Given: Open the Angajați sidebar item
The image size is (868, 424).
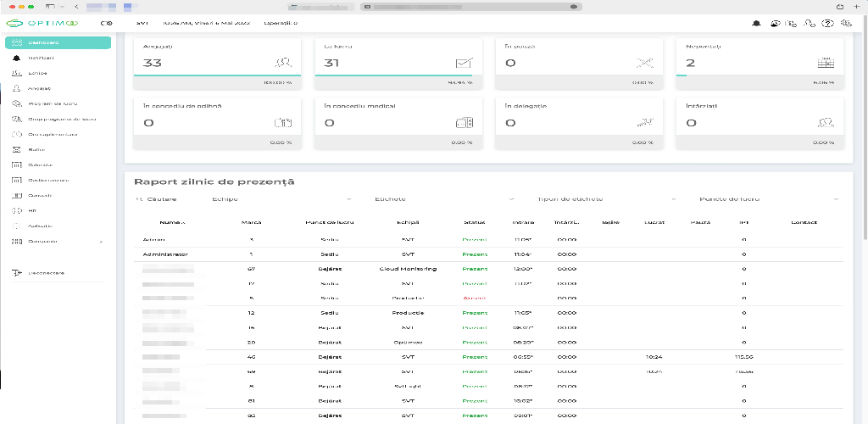Looking at the screenshot, I should 39,88.
